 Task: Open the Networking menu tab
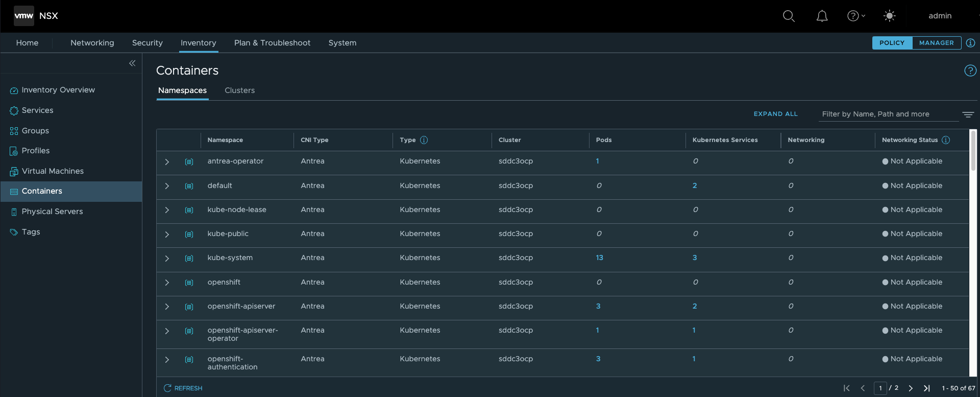[x=92, y=43]
